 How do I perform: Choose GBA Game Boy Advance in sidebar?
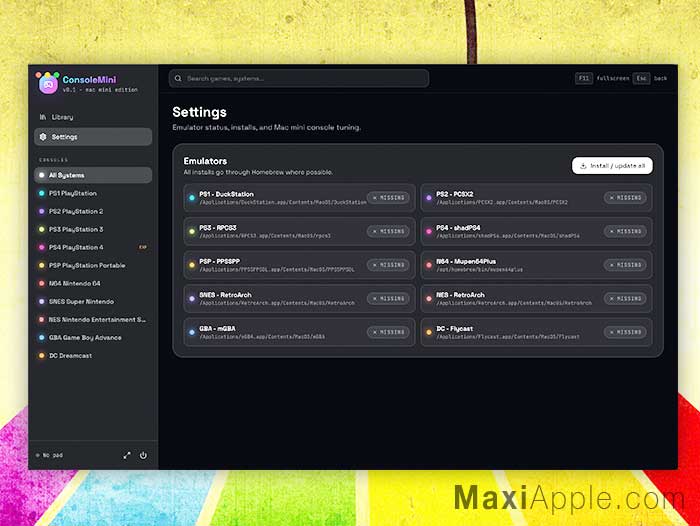pos(93,338)
